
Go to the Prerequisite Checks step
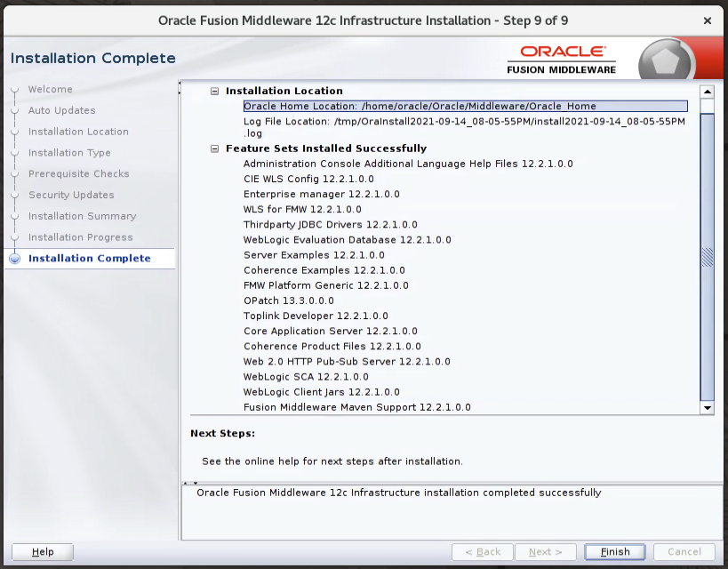pos(79,173)
